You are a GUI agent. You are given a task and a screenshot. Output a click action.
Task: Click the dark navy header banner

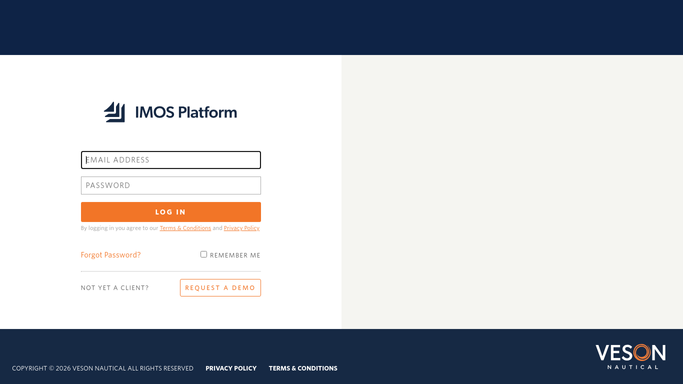(342, 27)
